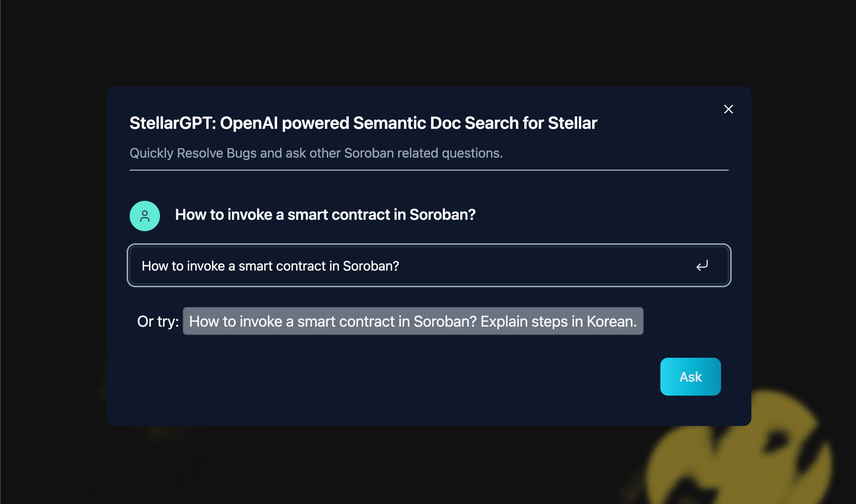This screenshot has height=504, width=856.
Task: Click the word "Soroban?" inside the input field
Action: tap(371, 266)
